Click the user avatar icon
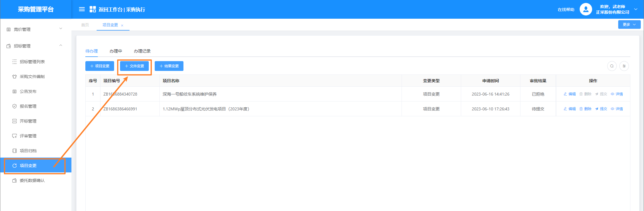The width and height of the screenshot is (644, 211). click(586, 9)
